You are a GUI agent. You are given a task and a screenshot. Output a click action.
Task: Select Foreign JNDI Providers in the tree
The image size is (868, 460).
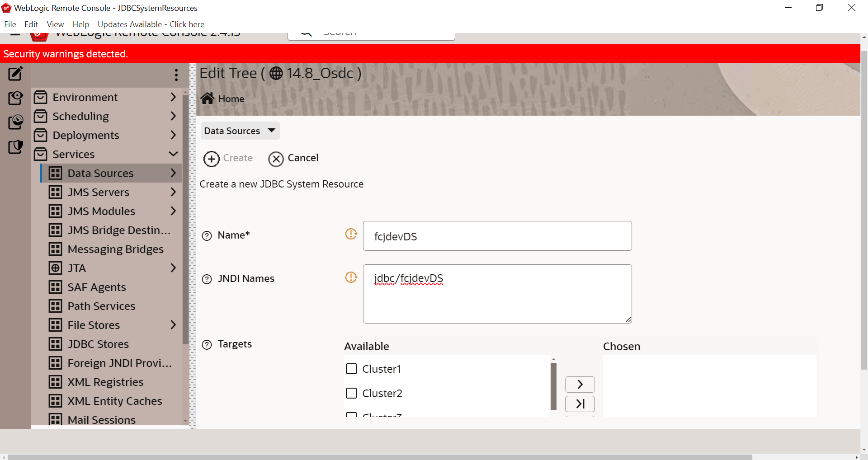[x=119, y=363]
